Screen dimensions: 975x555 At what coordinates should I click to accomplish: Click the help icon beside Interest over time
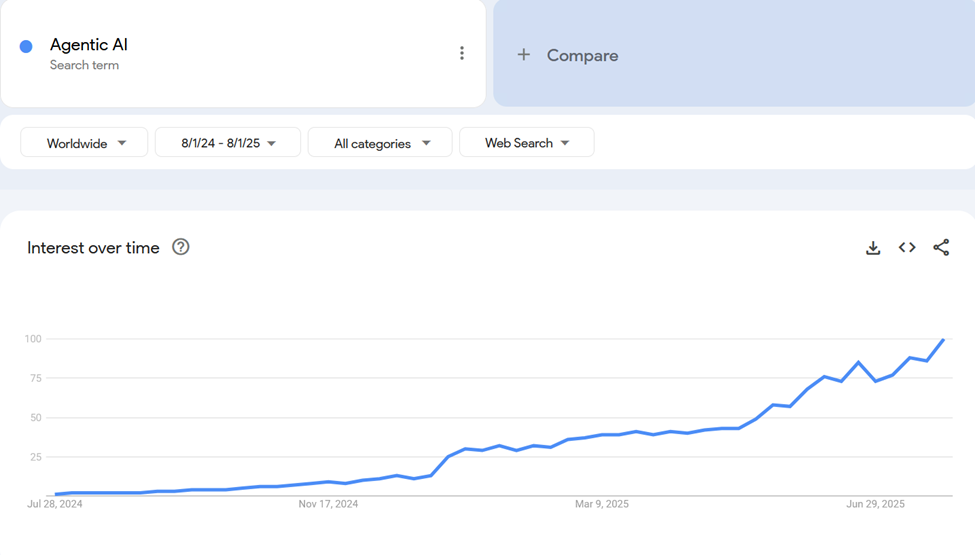[181, 247]
